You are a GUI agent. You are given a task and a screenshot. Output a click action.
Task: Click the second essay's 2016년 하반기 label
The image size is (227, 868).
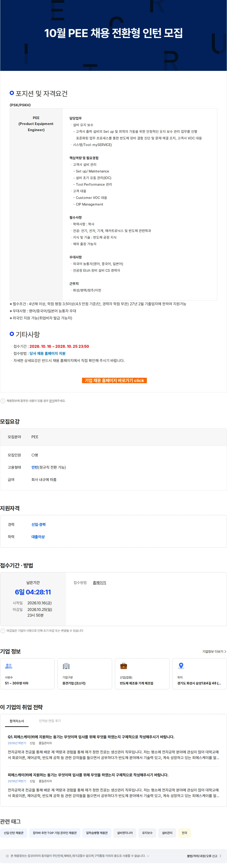(x=17, y=781)
